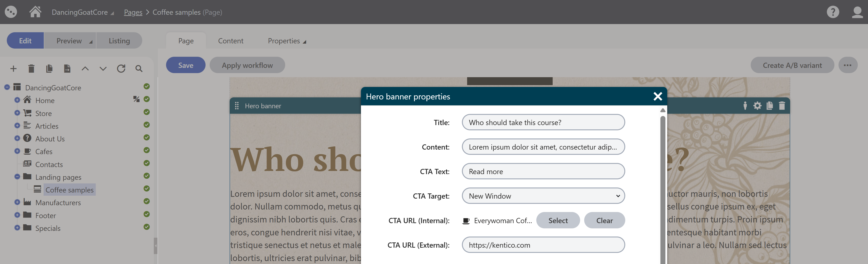
Task: Click the Clear button for internal URL
Action: tap(604, 220)
